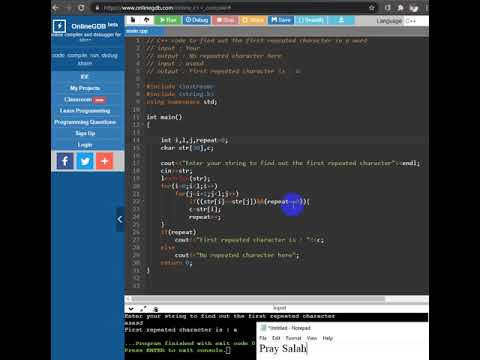
Task: Collapse the console with down chevron icon
Action: click(131, 309)
